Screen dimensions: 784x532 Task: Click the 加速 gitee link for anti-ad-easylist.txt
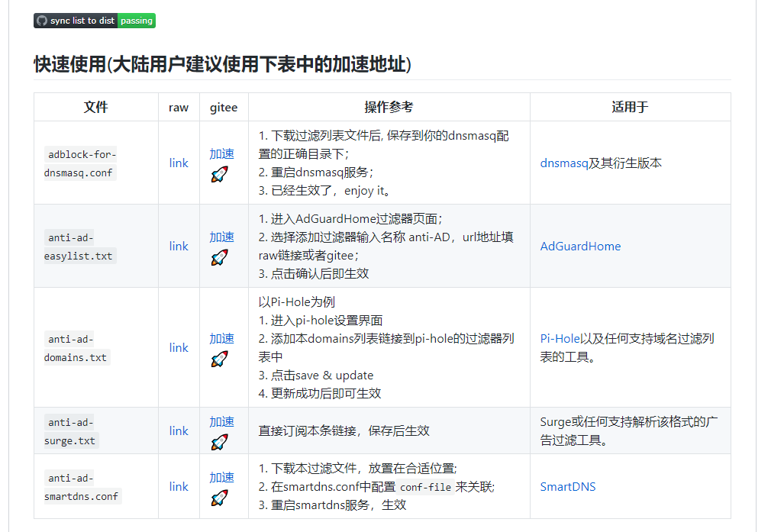[x=221, y=237]
